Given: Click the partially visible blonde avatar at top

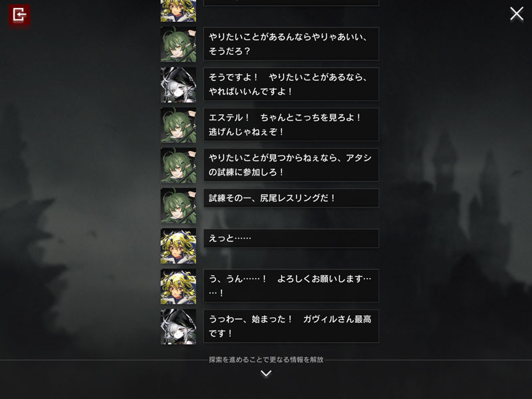Looking at the screenshot, I should coord(178,11).
